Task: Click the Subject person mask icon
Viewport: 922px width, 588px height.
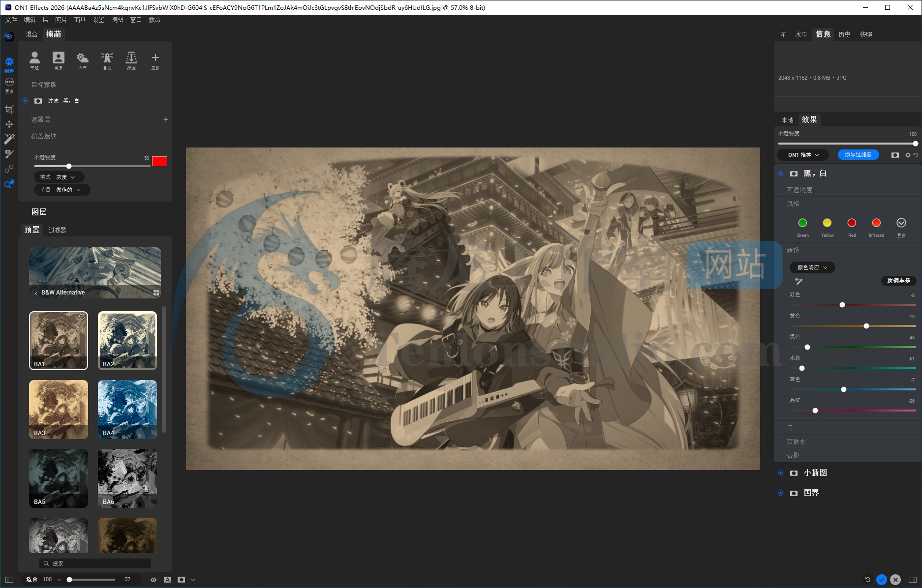Action: [34, 60]
